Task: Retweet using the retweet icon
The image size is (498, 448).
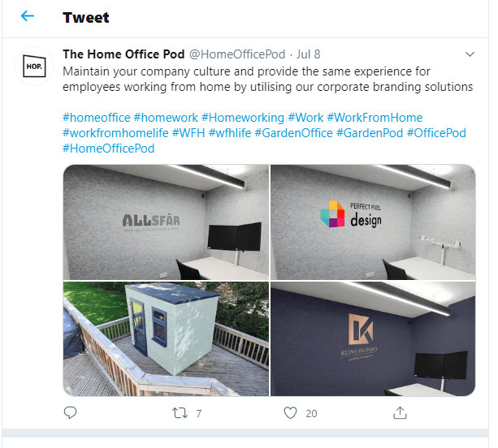Action: (180, 413)
